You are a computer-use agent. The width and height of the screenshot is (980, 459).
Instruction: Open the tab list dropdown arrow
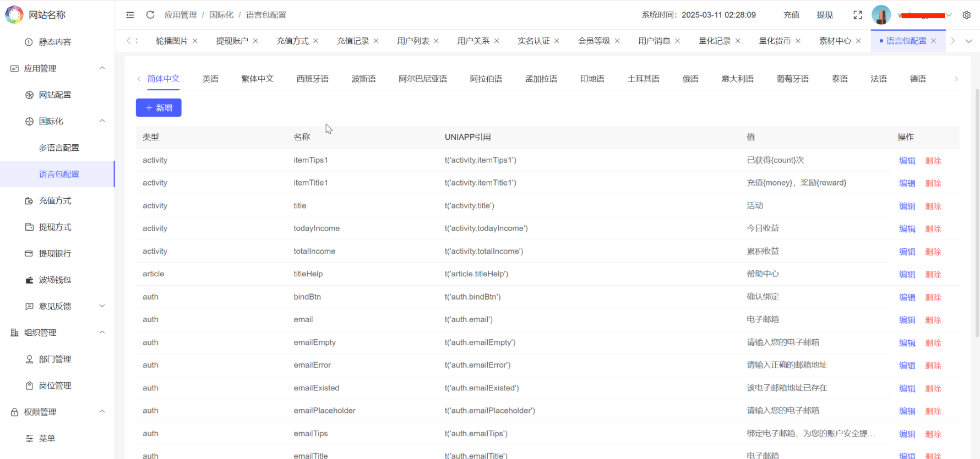(x=969, y=41)
